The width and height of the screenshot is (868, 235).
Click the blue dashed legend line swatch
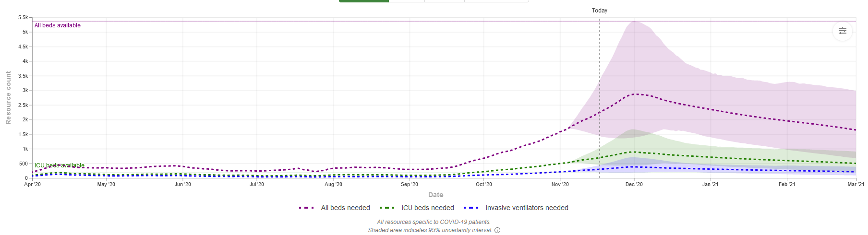[471, 208]
